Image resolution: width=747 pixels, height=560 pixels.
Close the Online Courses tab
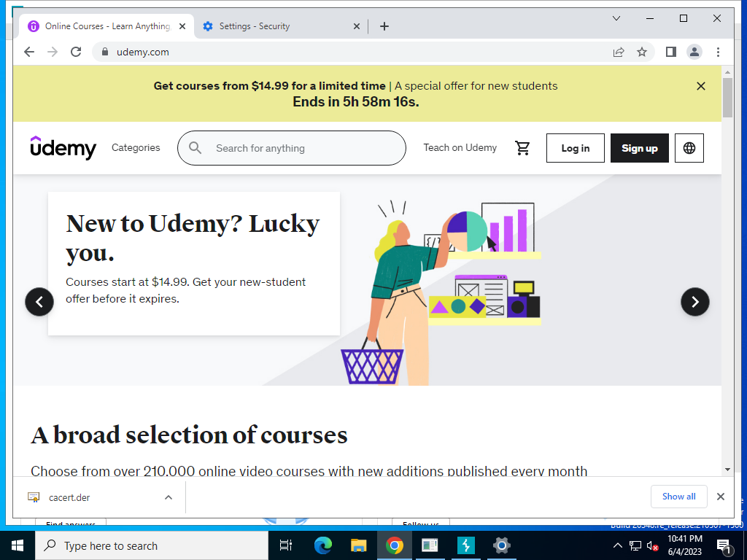(182, 26)
